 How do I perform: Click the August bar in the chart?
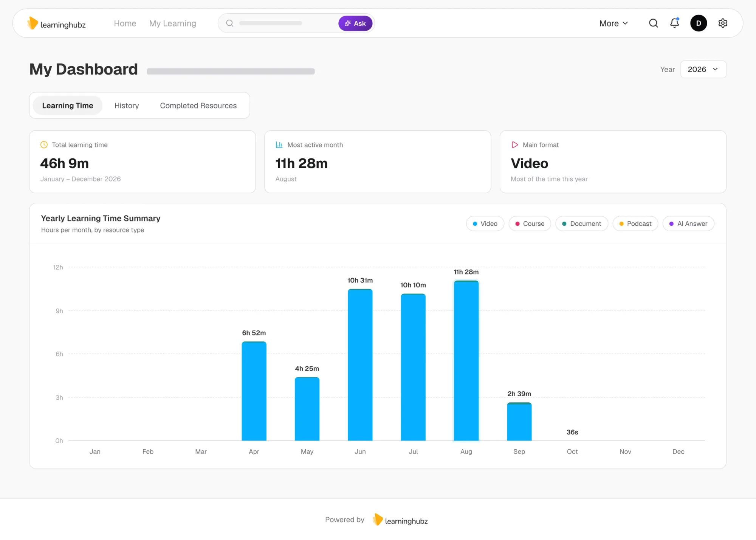466,361
